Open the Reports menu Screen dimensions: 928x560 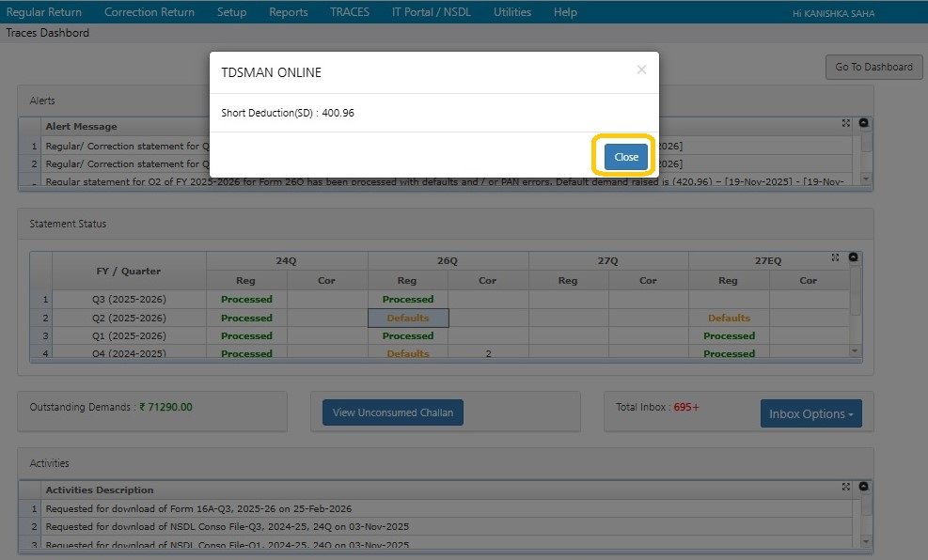pyautogui.click(x=288, y=11)
